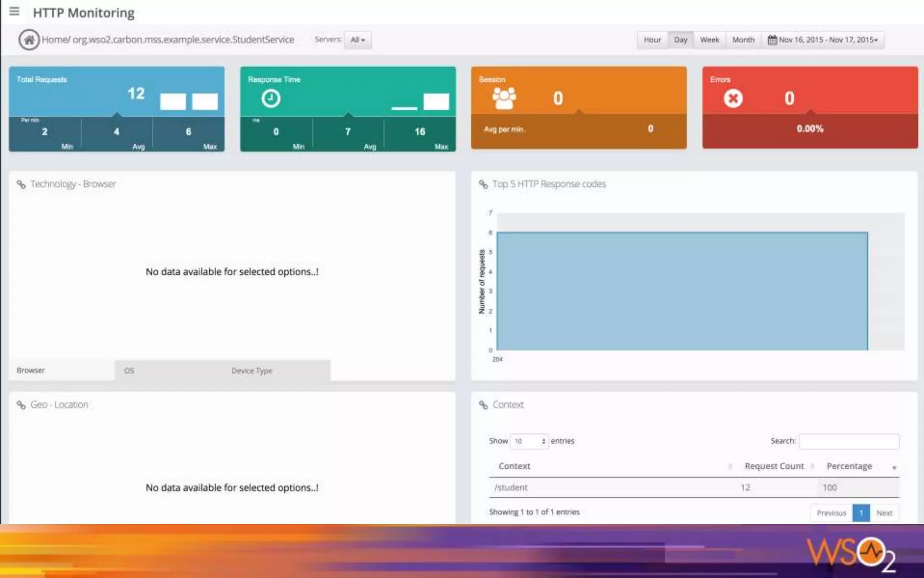Expand the Nov 16 - Nov 17 date picker
Screen dimensions: 924x578
(828, 40)
